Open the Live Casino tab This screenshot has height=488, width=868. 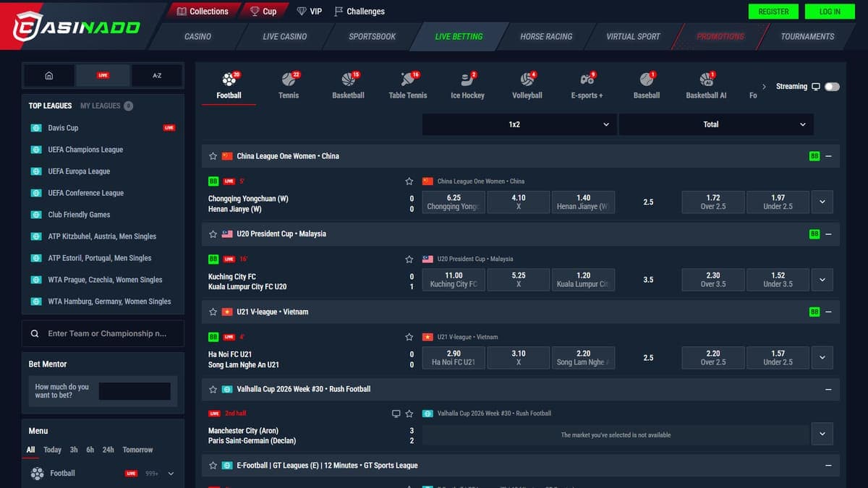pos(284,36)
